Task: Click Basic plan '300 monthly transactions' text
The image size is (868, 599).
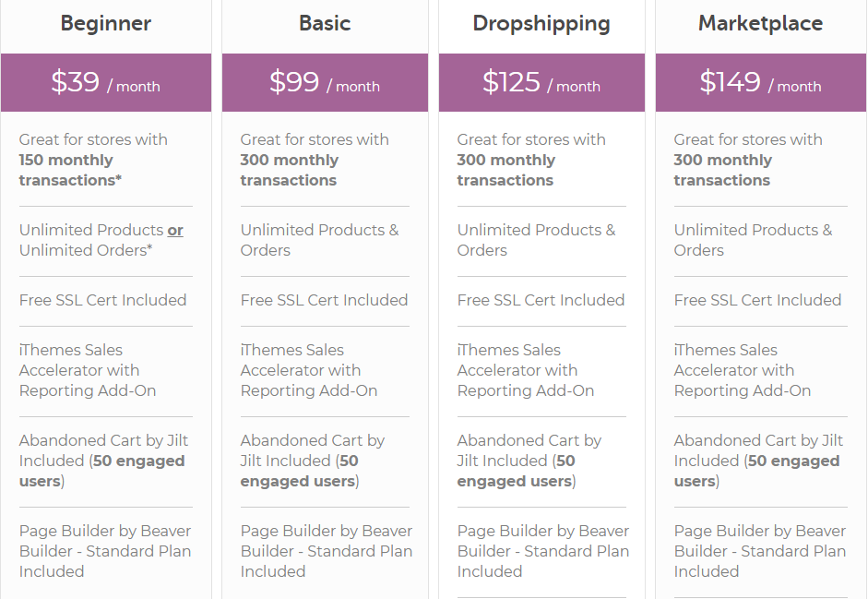Action: (289, 170)
